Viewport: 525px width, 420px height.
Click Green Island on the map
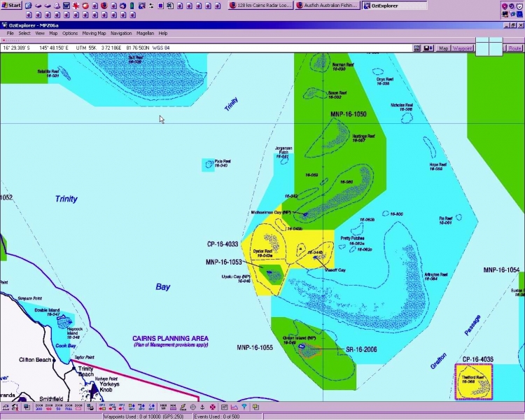pos(305,348)
